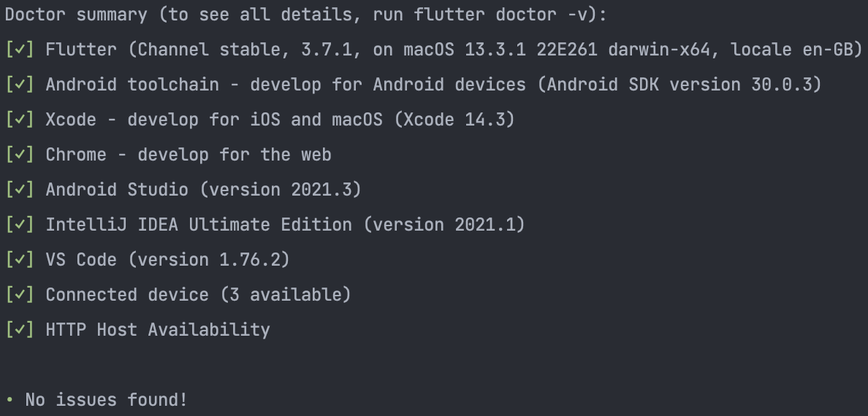Image resolution: width=868 pixels, height=416 pixels.
Task: Click the checkmark next to Flutter line
Action: point(19,50)
